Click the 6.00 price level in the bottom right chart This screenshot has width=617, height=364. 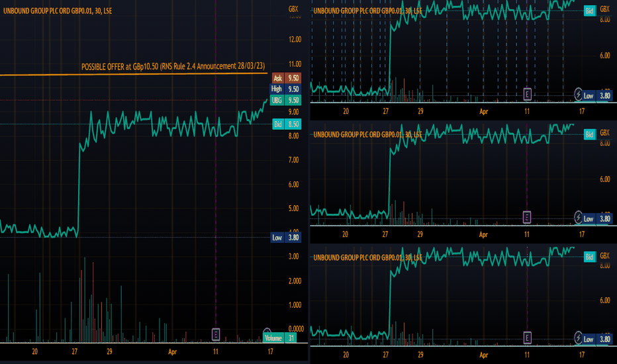coord(605,300)
